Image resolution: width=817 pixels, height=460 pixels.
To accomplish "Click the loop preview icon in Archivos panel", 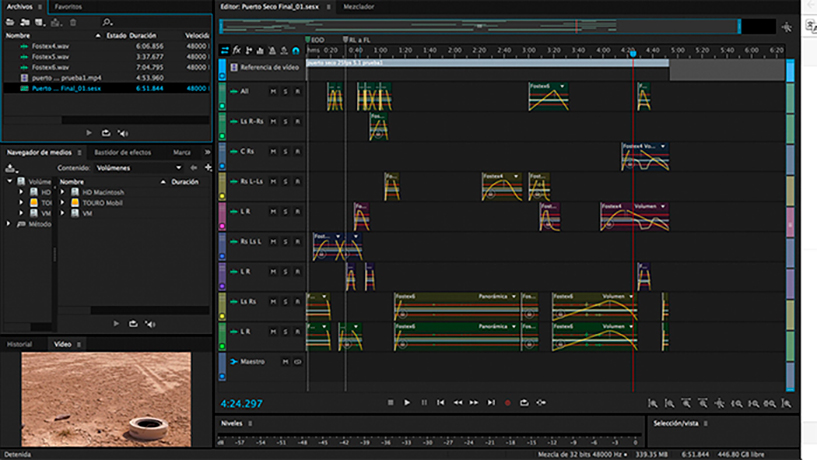I will 106,133.
